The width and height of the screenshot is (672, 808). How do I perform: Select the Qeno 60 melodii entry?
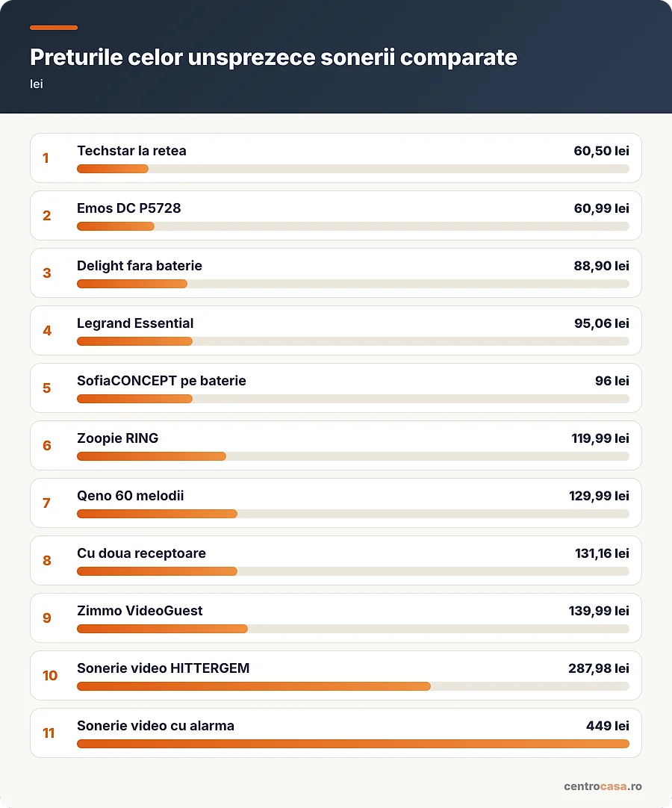(x=335, y=503)
